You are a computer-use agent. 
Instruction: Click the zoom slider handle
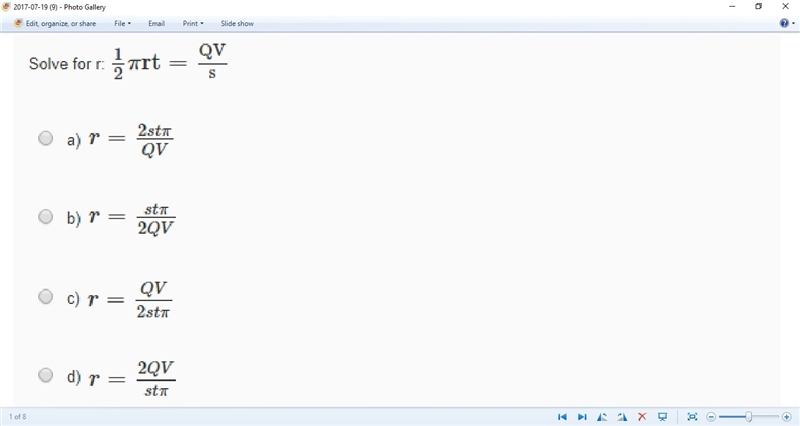(748, 417)
